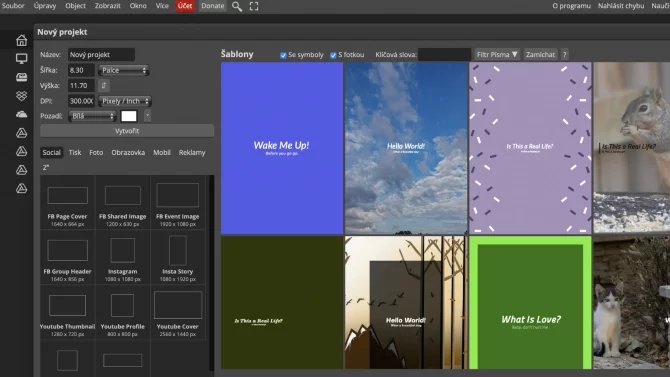Choose the Youtube Cover preset
This screenshot has height=377, width=670.
pyautogui.click(x=177, y=313)
